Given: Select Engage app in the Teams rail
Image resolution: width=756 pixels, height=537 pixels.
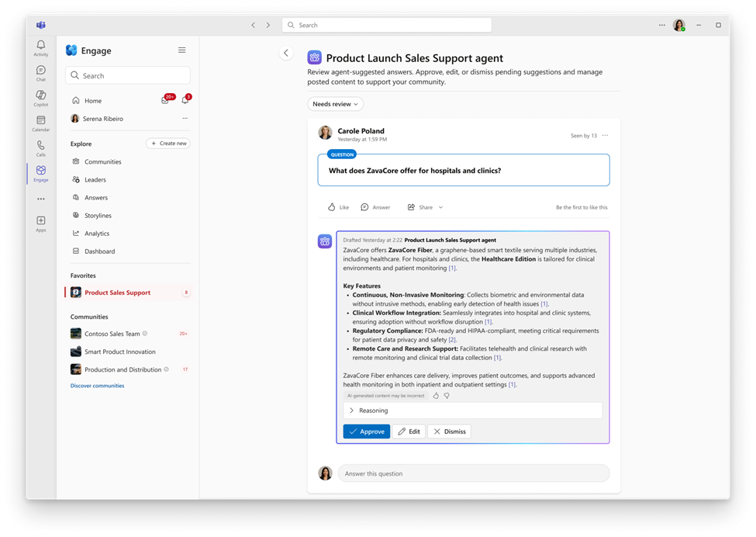Looking at the screenshot, I should tap(41, 173).
